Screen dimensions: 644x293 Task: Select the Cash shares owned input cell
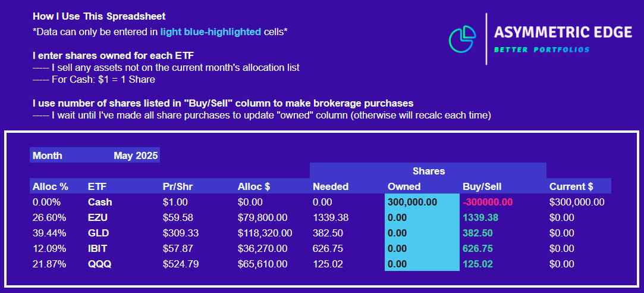click(x=422, y=202)
